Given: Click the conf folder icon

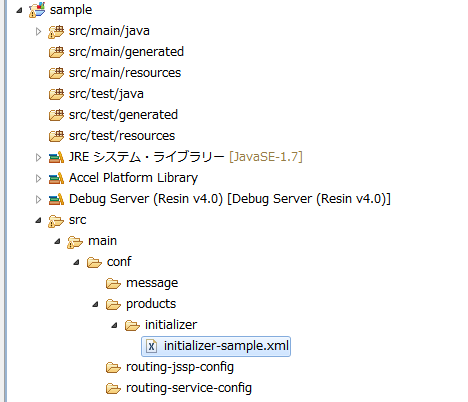Looking at the screenshot, I should pyautogui.click(x=94, y=263).
